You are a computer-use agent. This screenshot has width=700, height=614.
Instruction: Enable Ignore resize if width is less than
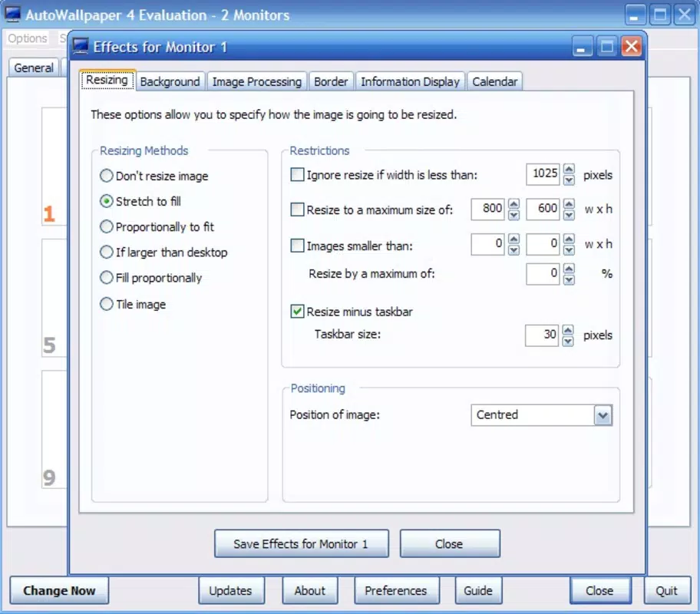pos(297,174)
